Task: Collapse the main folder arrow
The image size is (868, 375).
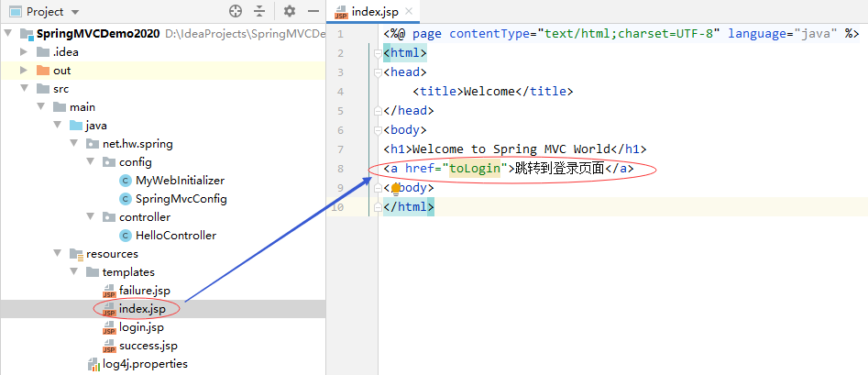Action: pyautogui.click(x=40, y=107)
